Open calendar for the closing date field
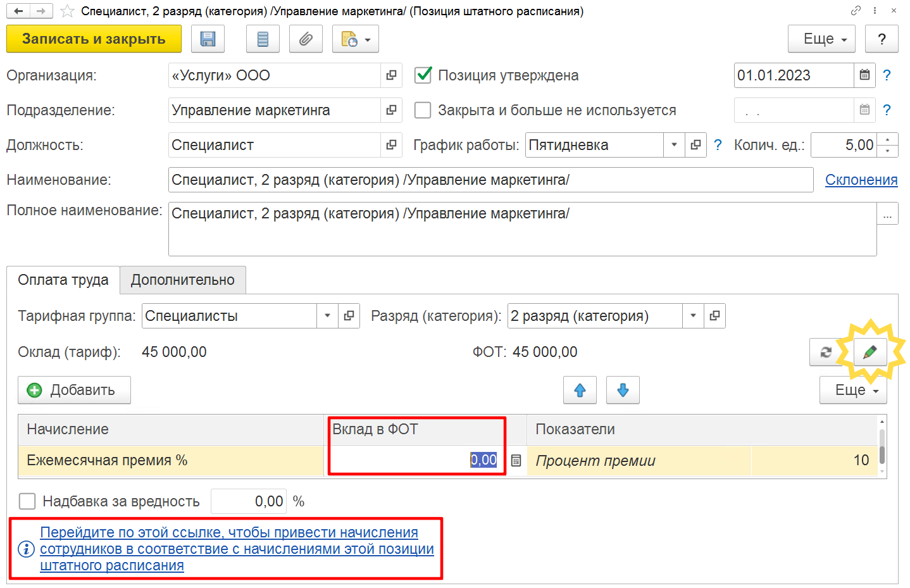Screen dimensions: 910x588 click(864, 110)
